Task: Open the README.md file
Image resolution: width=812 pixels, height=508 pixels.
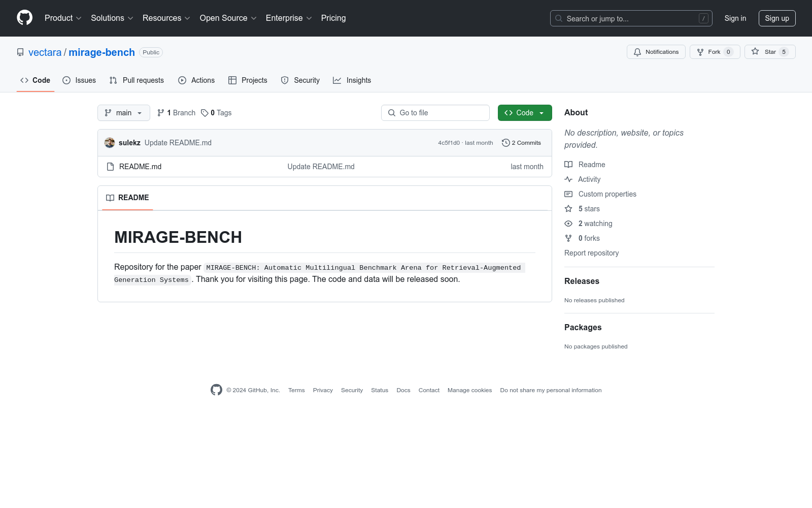Action: (140, 167)
